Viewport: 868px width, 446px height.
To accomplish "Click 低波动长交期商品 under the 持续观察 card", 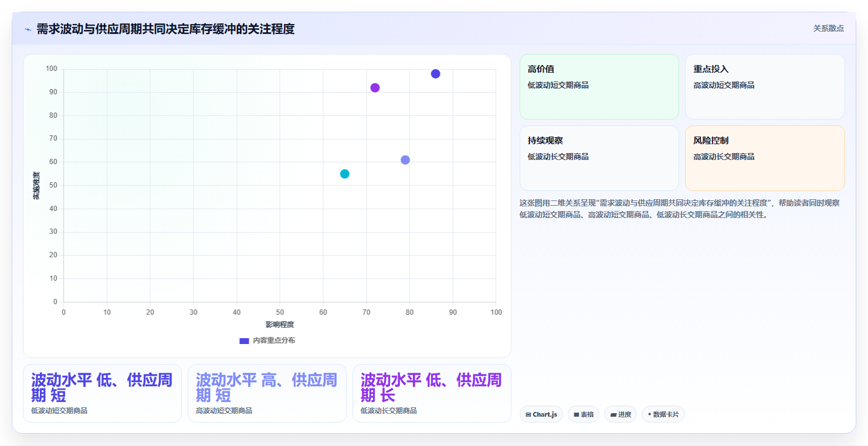I will pyautogui.click(x=558, y=156).
